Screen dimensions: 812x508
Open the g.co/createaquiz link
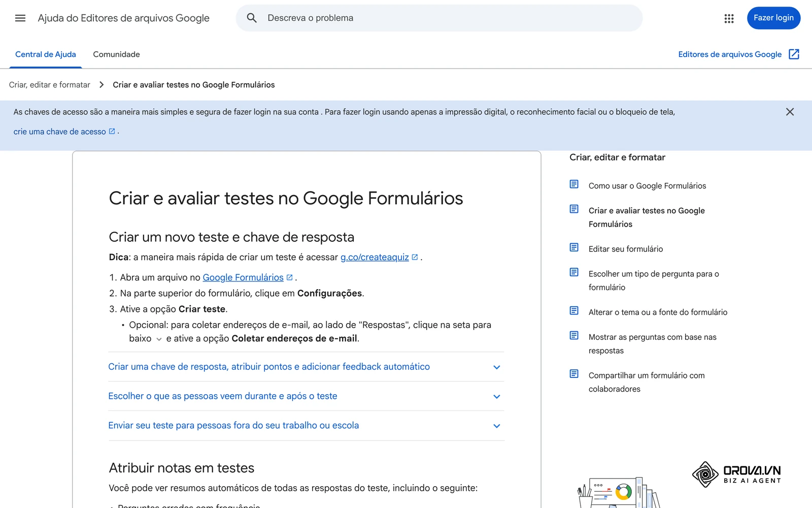(x=375, y=257)
